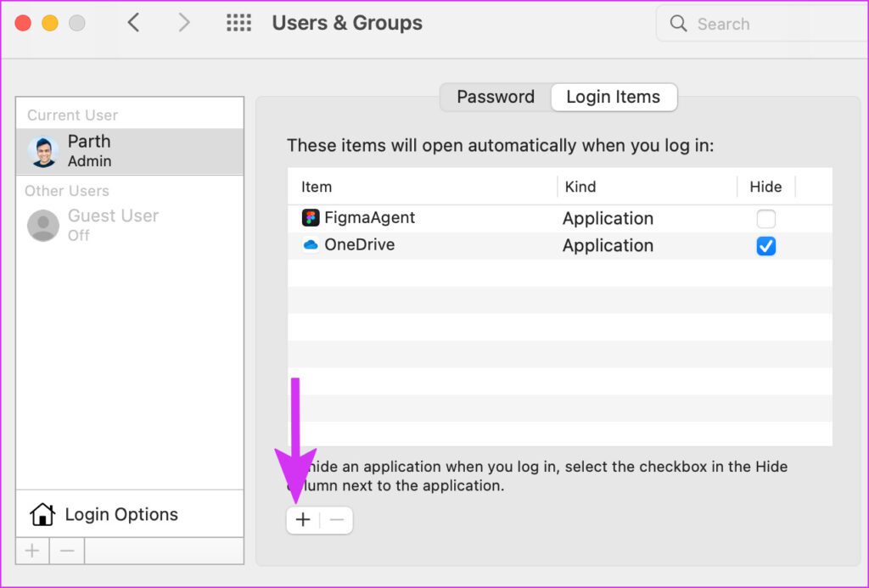Click the OneDrive cloud icon
This screenshot has height=588, width=869.
(311, 245)
